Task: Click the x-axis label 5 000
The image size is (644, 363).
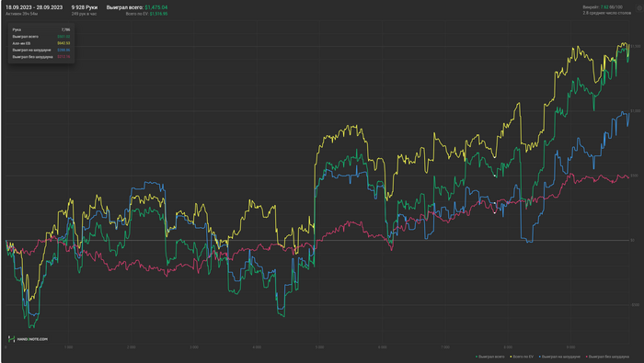Action: pos(319,347)
